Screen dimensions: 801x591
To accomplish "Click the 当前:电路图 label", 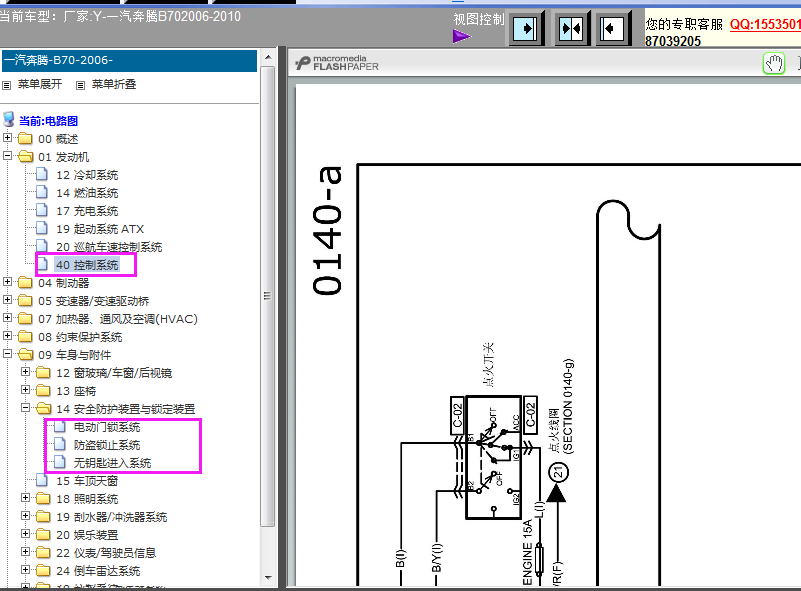I will [49, 121].
